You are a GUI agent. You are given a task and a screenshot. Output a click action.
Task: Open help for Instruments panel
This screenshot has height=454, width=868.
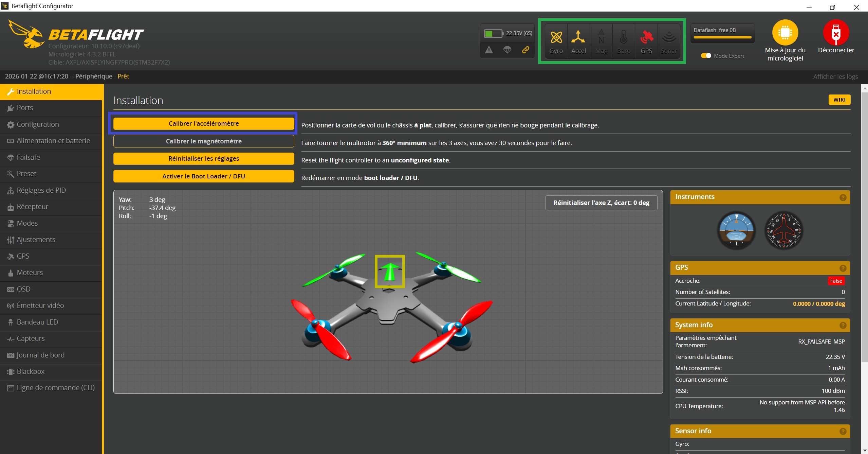[843, 197]
